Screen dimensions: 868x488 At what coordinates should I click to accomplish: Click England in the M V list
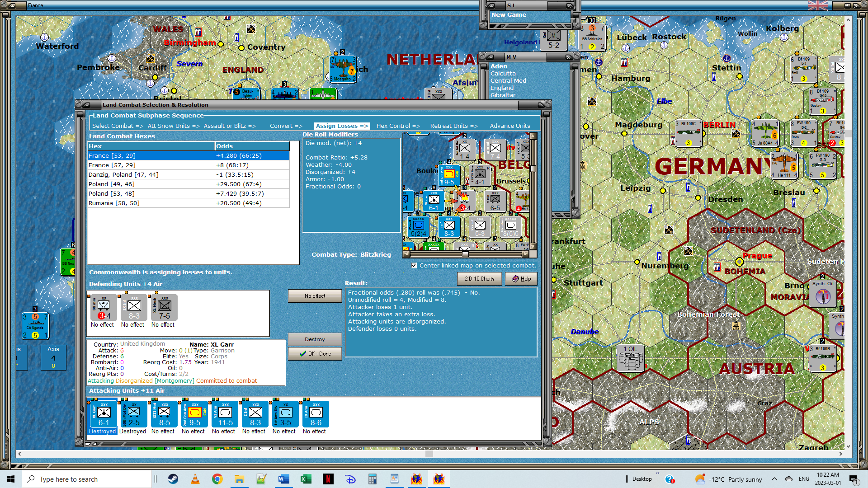click(502, 88)
